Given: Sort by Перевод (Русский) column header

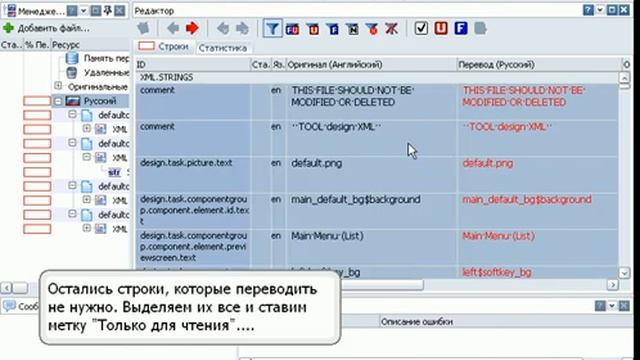Looking at the screenshot, I should pos(539,64).
